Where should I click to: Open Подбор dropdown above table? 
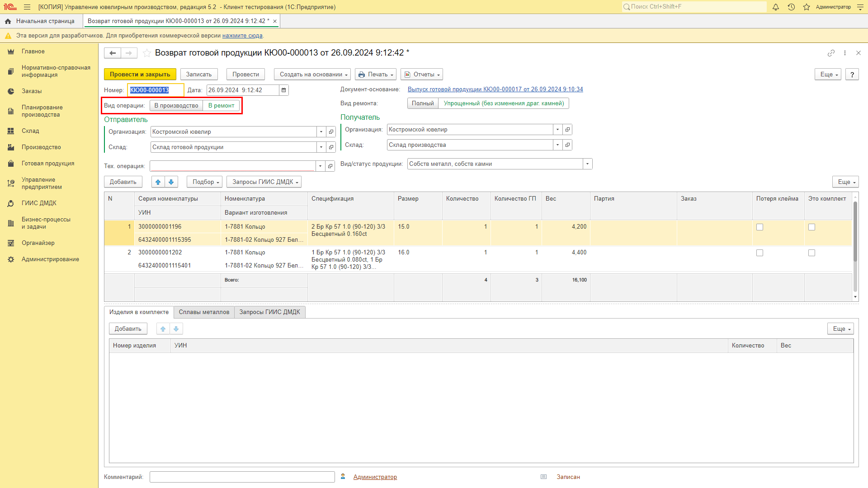pos(205,182)
